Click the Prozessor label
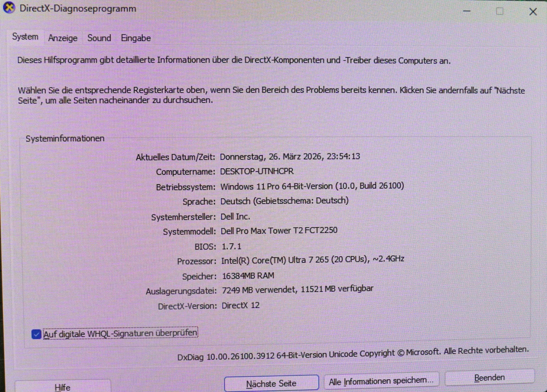The width and height of the screenshot is (547, 392). (197, 262)
